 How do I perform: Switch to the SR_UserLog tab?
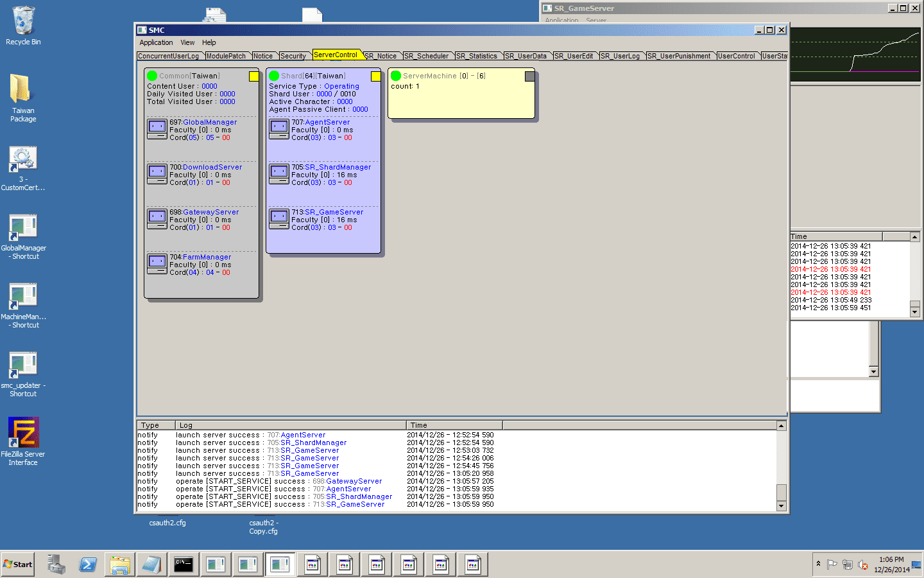coord(620,56)
